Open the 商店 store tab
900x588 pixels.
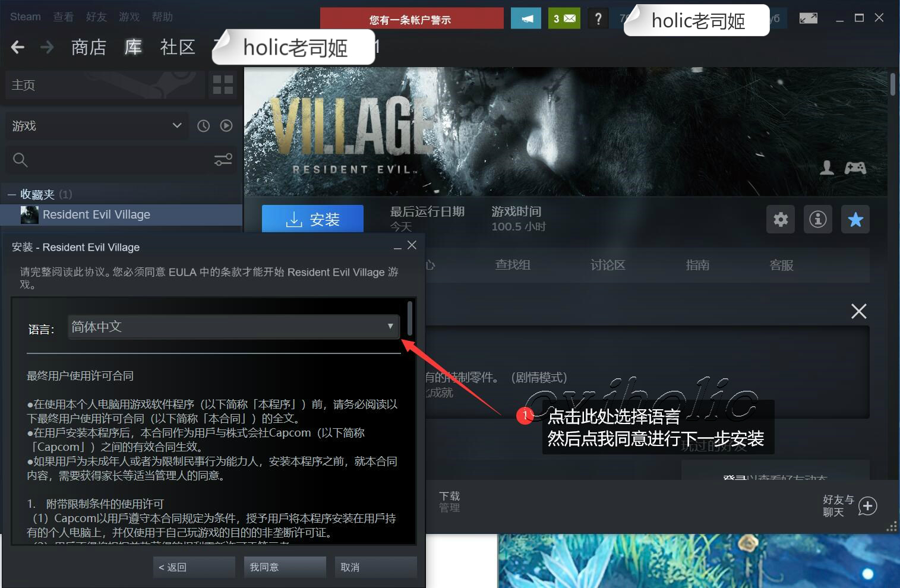(89, 47)
